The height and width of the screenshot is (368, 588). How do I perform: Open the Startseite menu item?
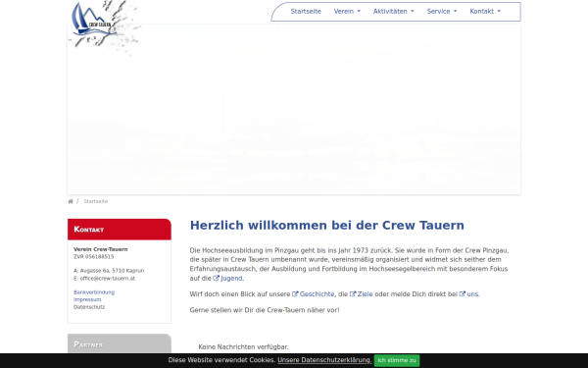point(306,11)
